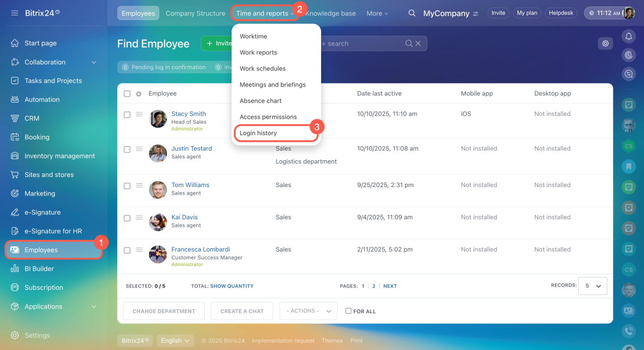This screenshot has height=350, width=644.
Task: Click Kai Davis profile photo
Action: (158, 222)
